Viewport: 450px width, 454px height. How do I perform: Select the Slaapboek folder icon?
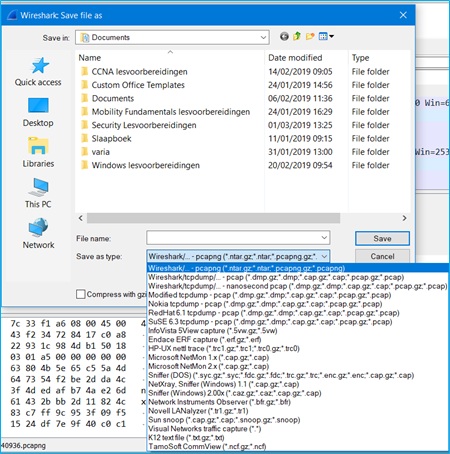pyautogui.click(x=85, y=138)
